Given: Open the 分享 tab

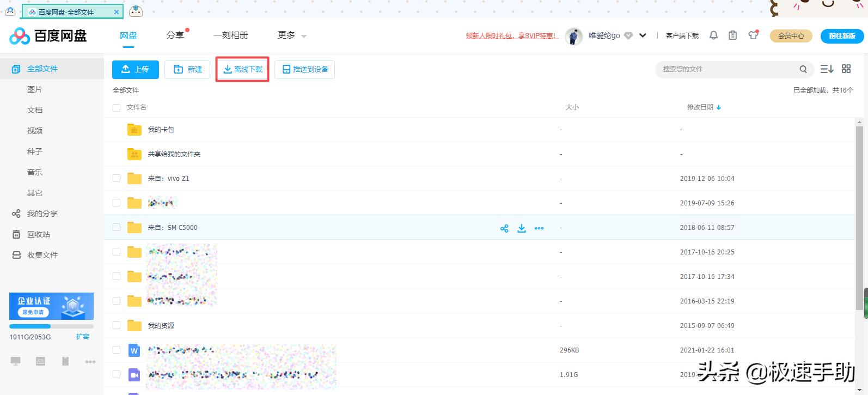Looking at the screenshot, I should tap(175, 35).
